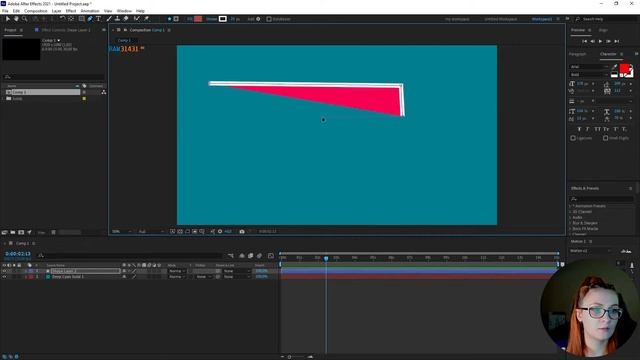
Task: Toggle the Pen tool star option in toolbar
Action: click(x=170, y=19)
